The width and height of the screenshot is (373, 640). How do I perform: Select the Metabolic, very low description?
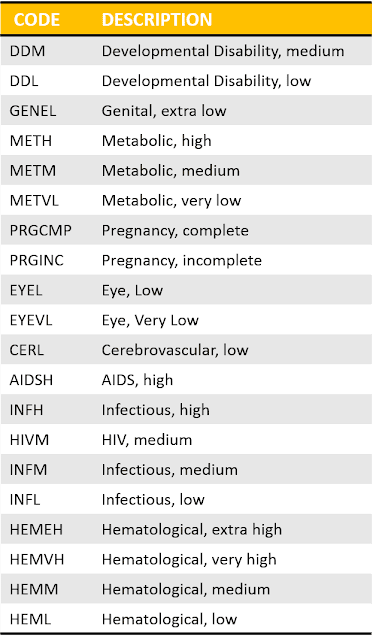pyautogui.click(x=171, y=200)
